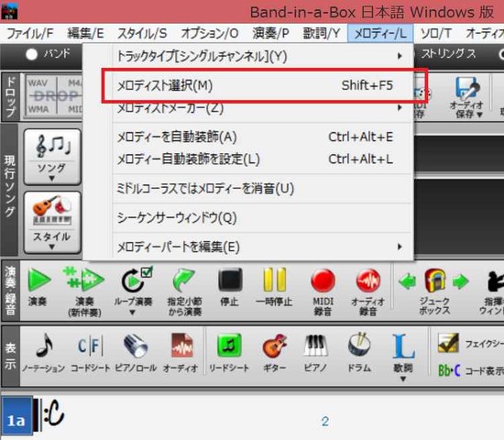Click 指定小節から演奏 icon
Image resolution: width=504 pixels, height=440 pixels.
pos(184,291)
